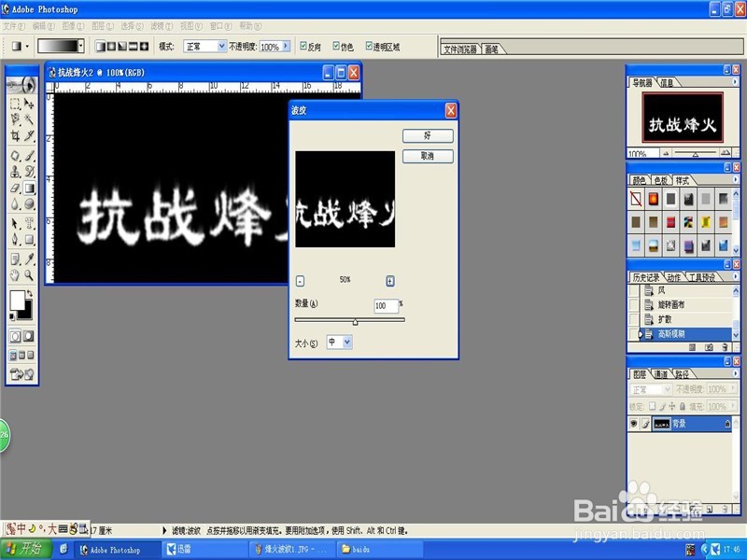Confirm the ripple effect with 好
The image size is (747, 560).
[426, 135]
